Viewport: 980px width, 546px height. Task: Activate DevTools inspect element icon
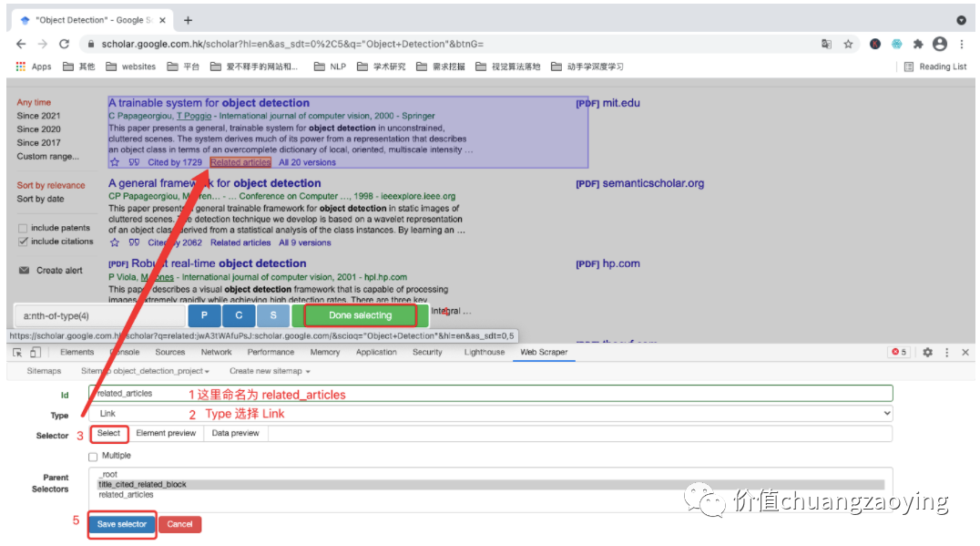(x=17, y=353)
